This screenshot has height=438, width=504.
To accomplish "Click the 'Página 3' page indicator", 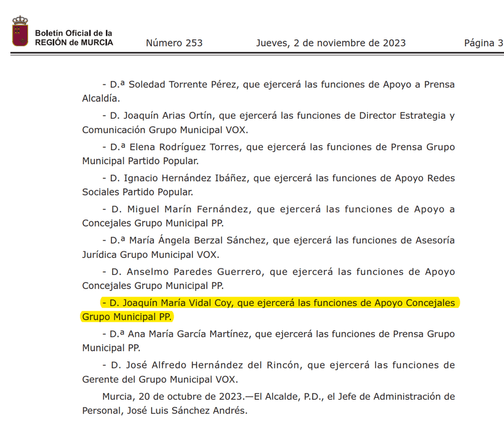I will pyautogui.click(x=483, y=43).
